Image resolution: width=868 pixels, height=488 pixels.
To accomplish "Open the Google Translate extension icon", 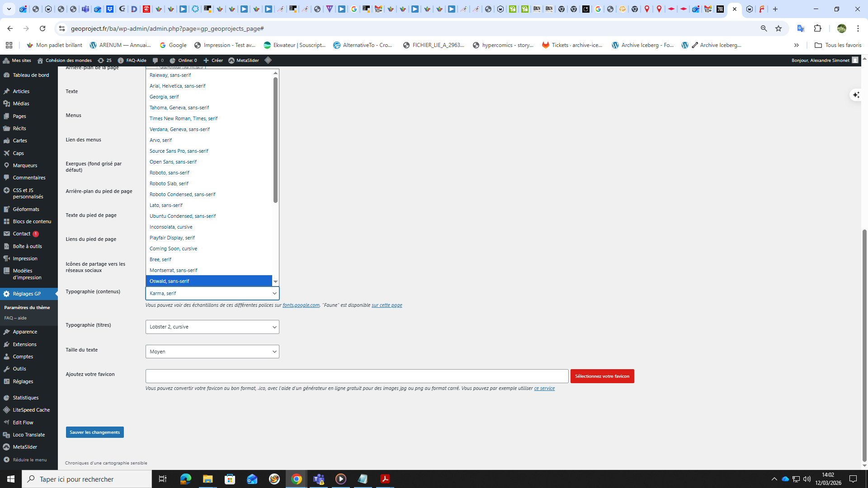I will pos(801,28).
